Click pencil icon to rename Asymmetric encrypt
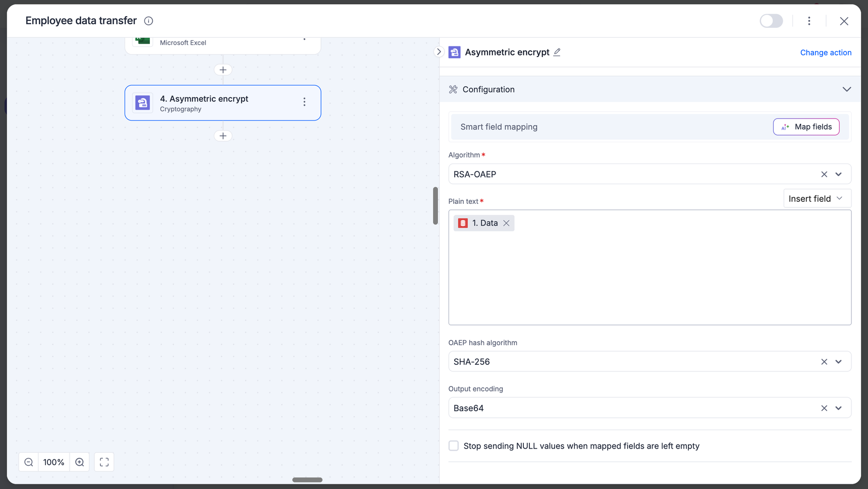The height and width of the screenshot is (489, 868). coord(557,52)
